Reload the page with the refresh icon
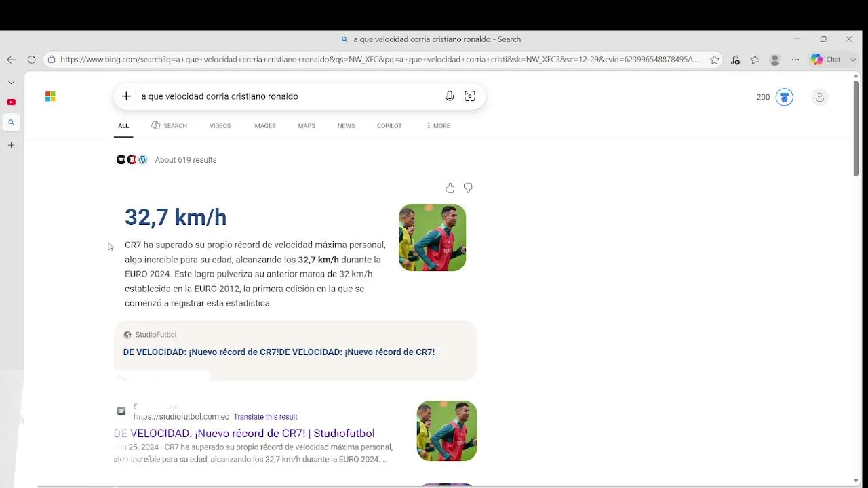868x488 pixels. [31, 60]
